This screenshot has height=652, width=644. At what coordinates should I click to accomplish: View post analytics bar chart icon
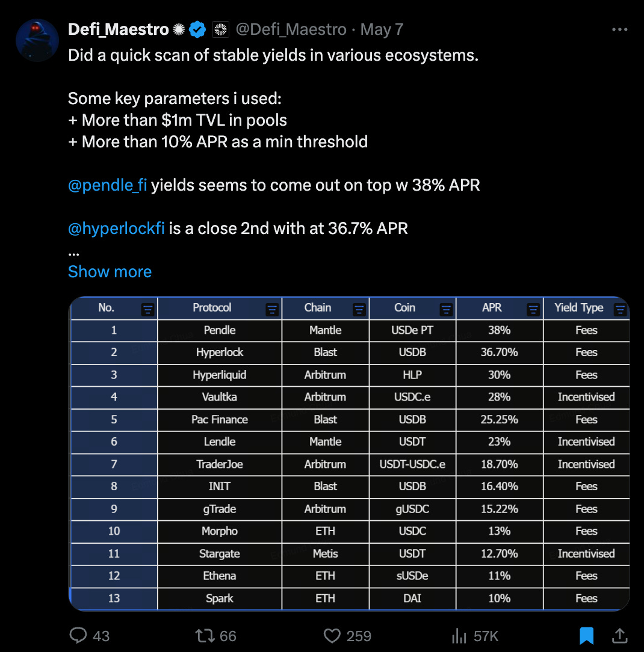[459, 635]
